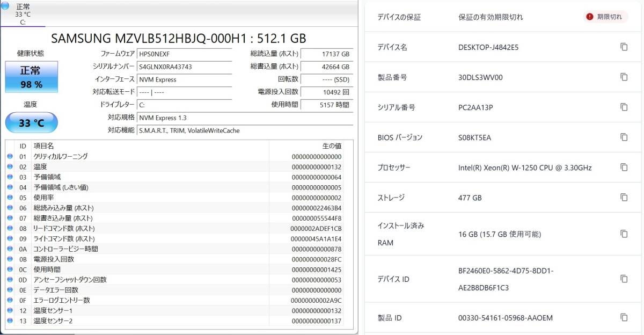The width and height of the screenshot is (644, 335).
Task: Click the total host reads 17137 GB field
Action: (327, 54)
